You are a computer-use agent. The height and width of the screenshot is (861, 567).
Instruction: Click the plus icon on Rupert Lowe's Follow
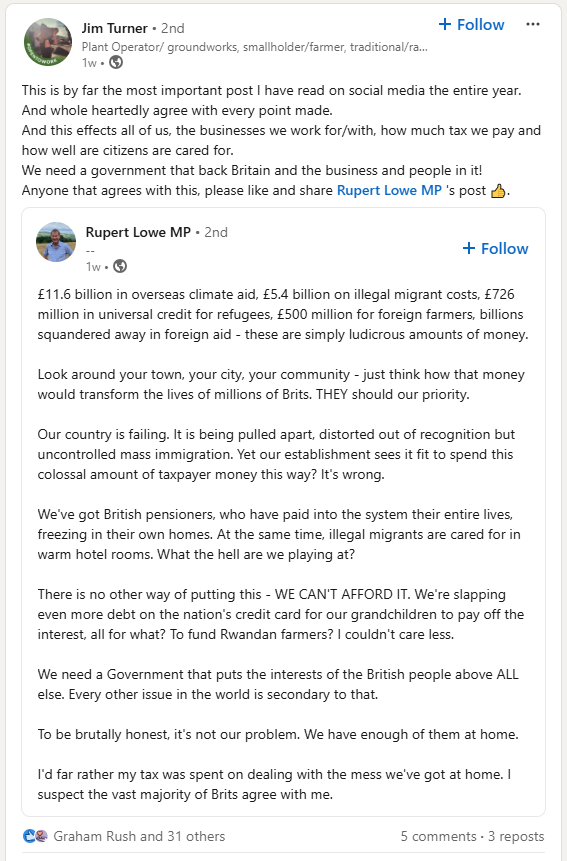pyautogui.click(x=469, y=248)
